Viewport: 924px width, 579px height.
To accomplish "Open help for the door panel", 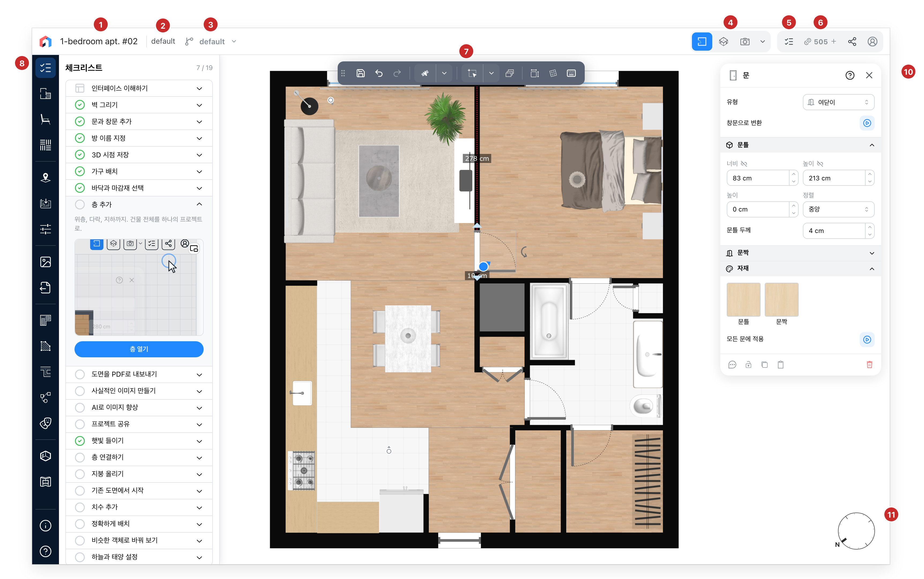I will [x=849, y=75].
